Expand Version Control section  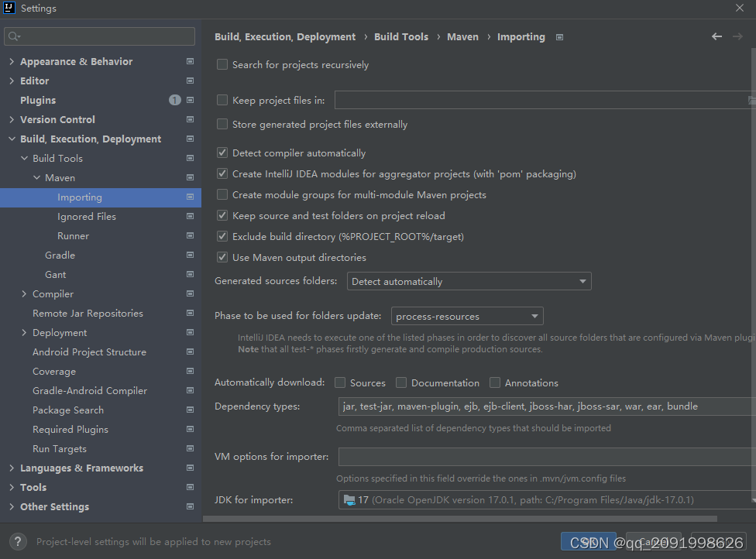click(12, 119)
